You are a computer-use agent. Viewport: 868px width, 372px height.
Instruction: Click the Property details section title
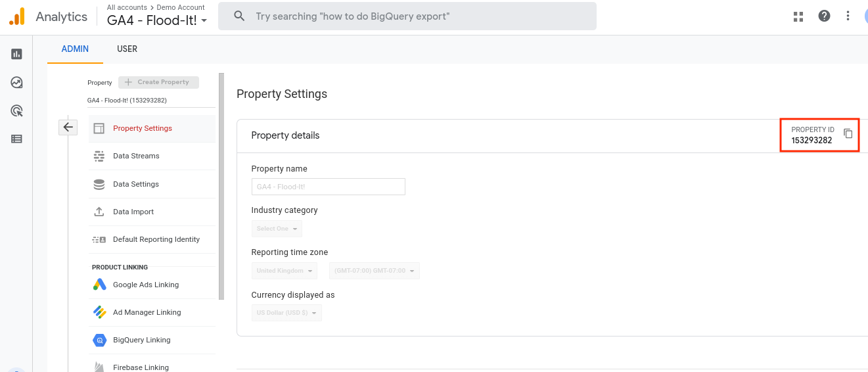(285, 135)
